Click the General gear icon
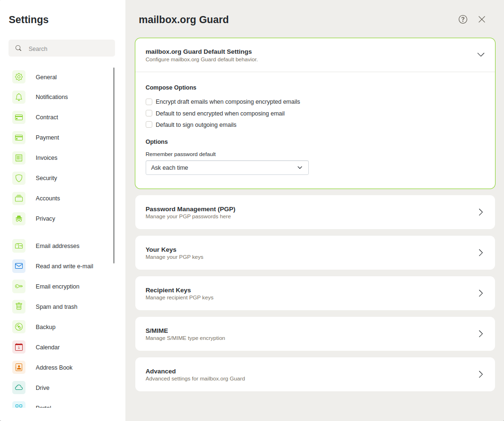504x421 pixels. pyautogui.click(x=19, y=77)
